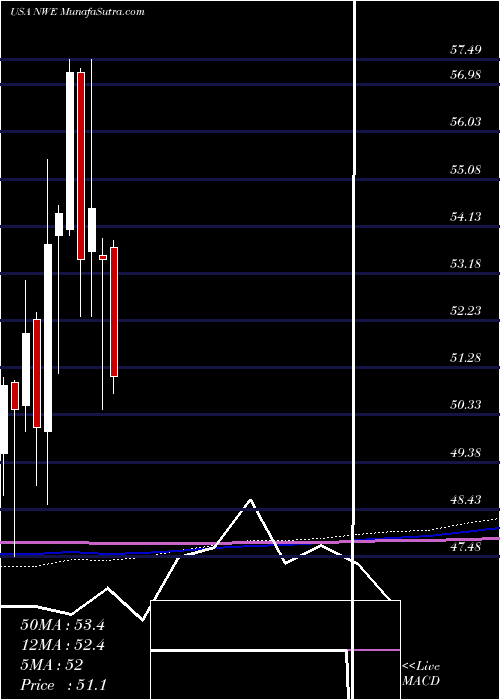Click the 51.28 price level label
The width and height of the screenshot is (500, 700).
pos(466,358)
